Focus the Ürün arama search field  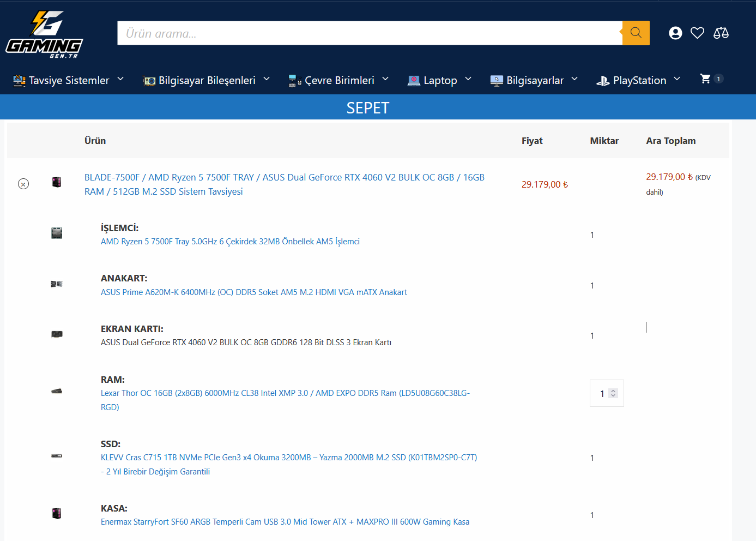click(370, 33)
